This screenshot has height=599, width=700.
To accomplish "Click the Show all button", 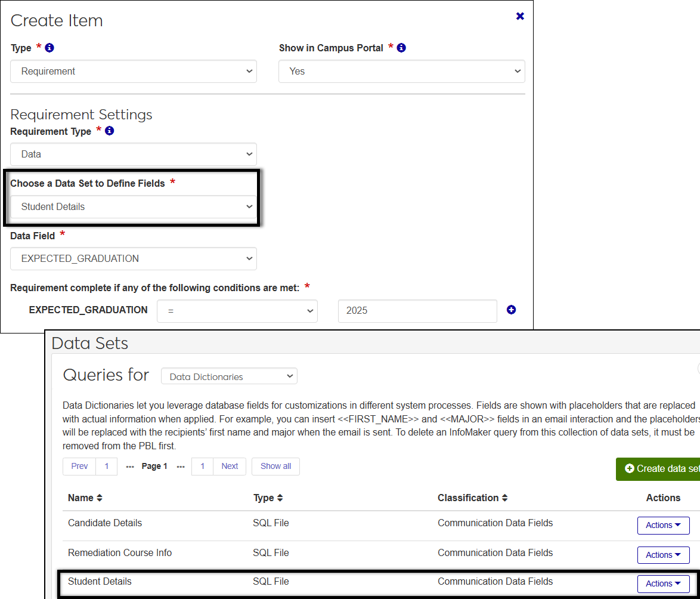I will coord(275,467).
